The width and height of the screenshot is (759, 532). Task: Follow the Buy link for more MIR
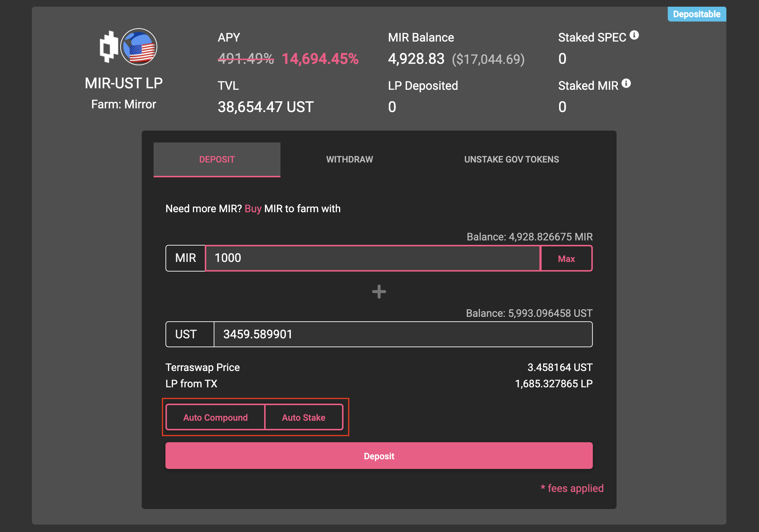click(253, 208)
